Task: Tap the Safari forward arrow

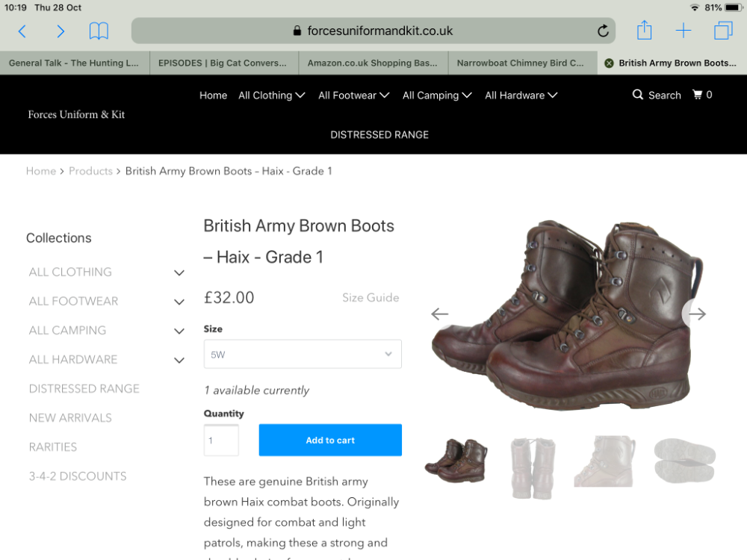Action: [x=61, y=31]
